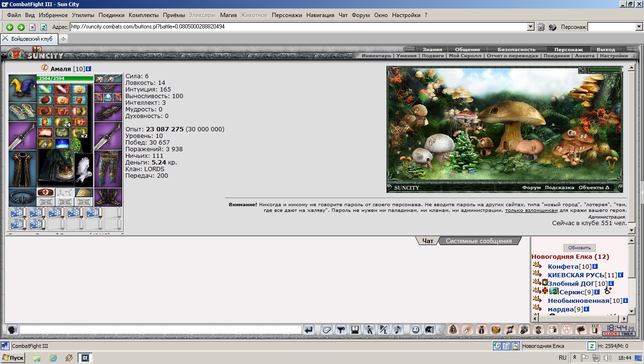Click the red cross medic icon

click(46, 192)
